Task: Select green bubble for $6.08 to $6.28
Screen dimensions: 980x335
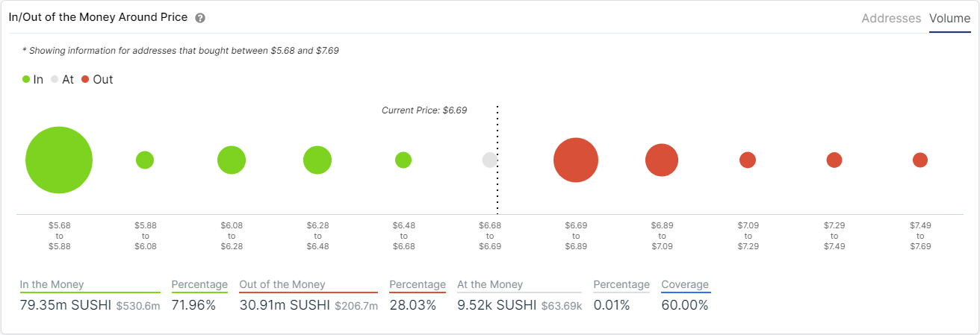Action: pos(232,160)
